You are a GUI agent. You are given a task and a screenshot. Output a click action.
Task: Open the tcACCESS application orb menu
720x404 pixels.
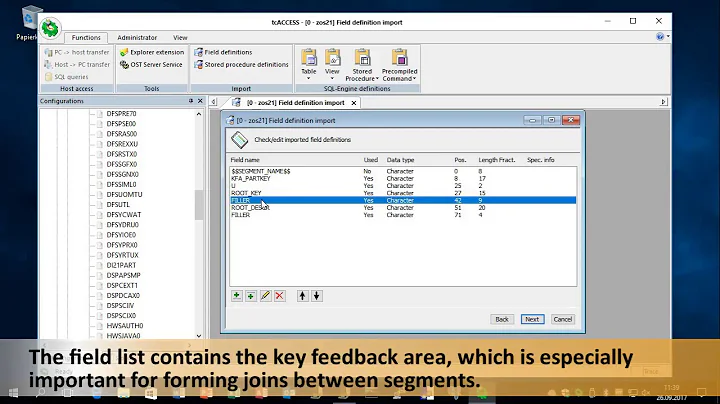[x=50, y=28]
